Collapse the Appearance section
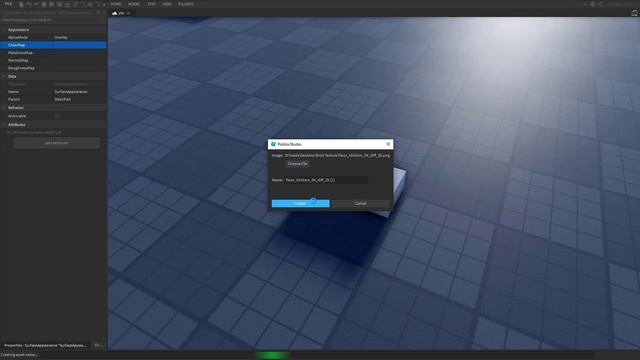Screen dimensions: 640x360 click(4, 30)
